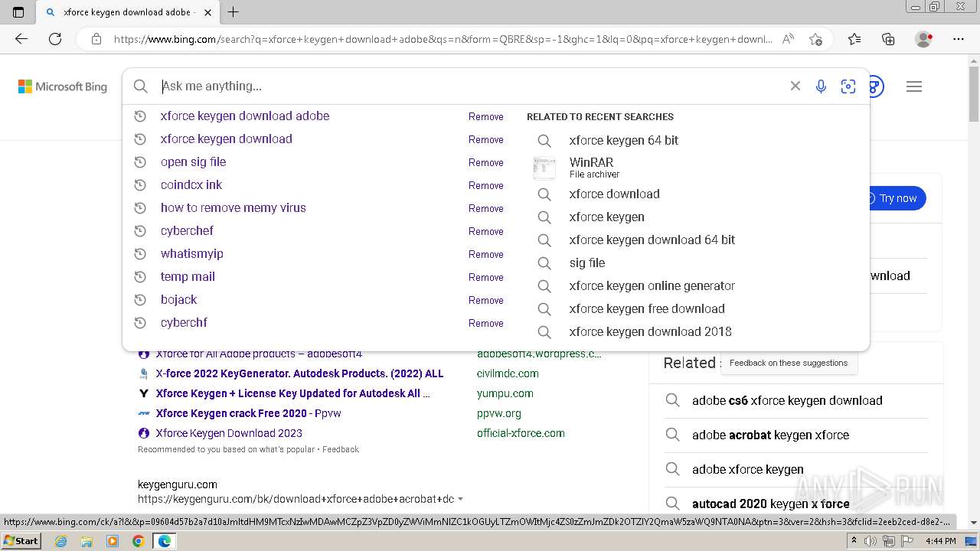Viewport: 980px width, 551px height.
Task: Choose 'xforce keygen online generator'
Action: pyautogui.click(x=652, y=286)
